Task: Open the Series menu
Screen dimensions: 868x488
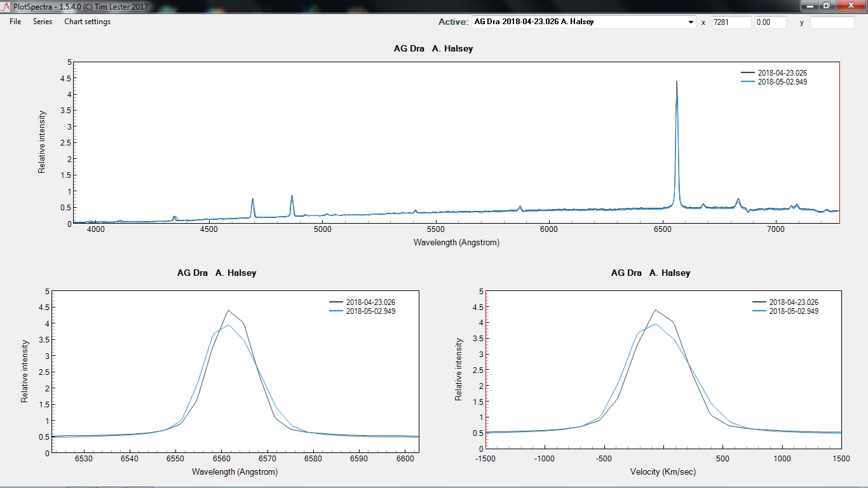Action: click(43, 22)
